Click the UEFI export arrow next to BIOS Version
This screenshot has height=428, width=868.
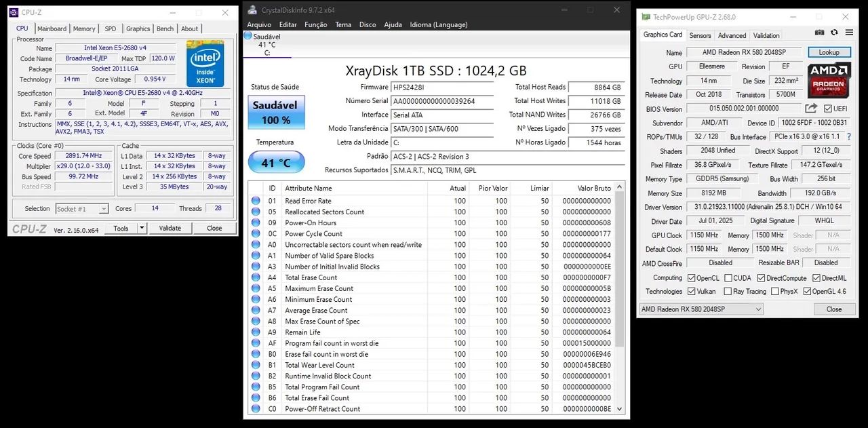(812, 108)
